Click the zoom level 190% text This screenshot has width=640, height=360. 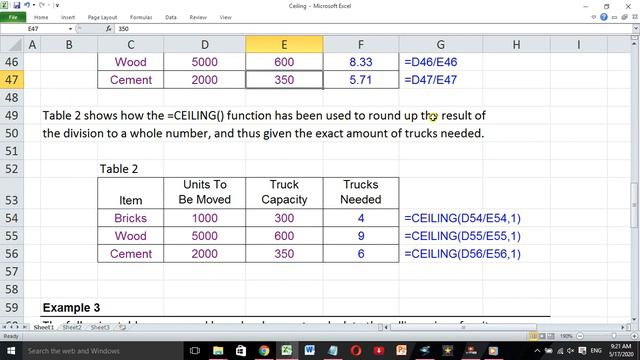coord(566,336)
